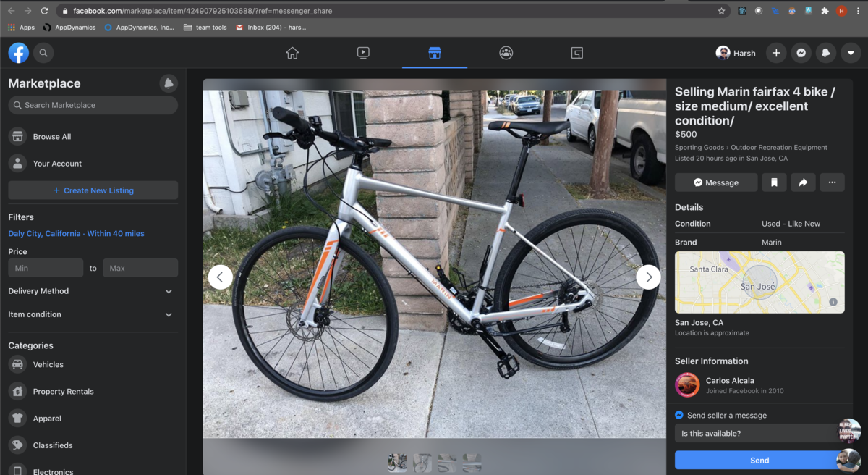Open the notifications bell in header
Viewport: 868px width, 475px height.
click(825, 53)
